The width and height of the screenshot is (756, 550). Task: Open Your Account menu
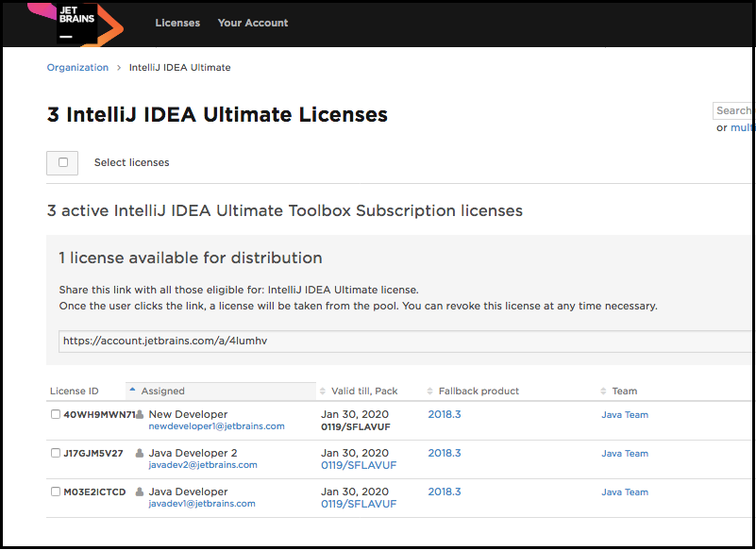coord(253,23)
